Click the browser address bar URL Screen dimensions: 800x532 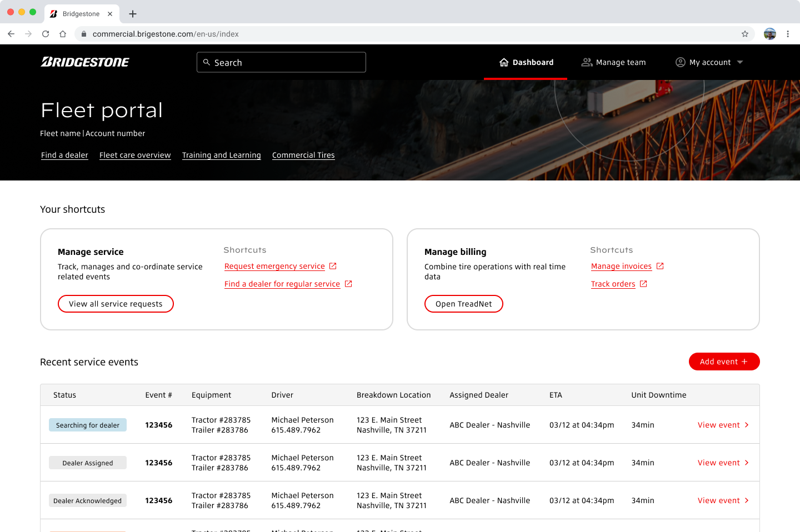click(166, 34)
